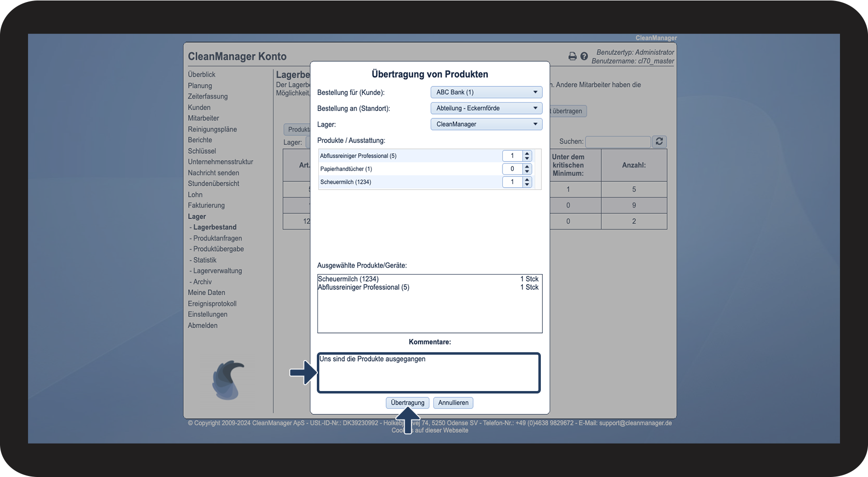
Task: Open Lohn in the sidebar
Action: pyautogui.click(x=195, y=195)
